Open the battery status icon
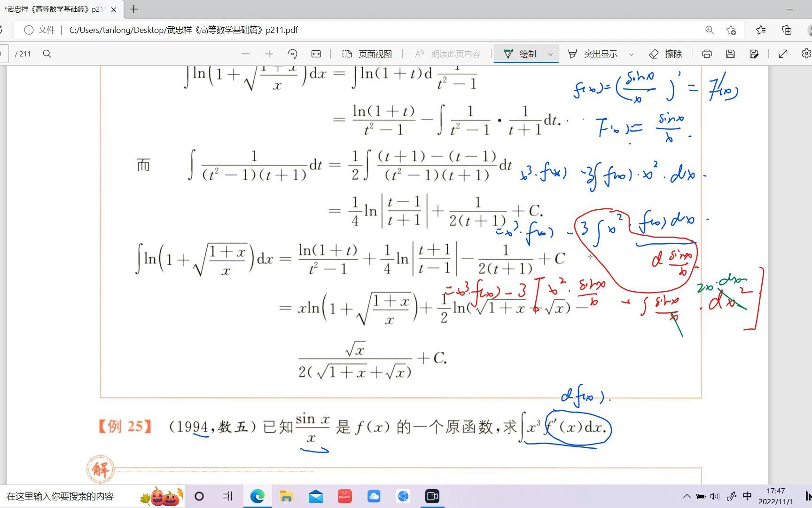 [701, 496]
